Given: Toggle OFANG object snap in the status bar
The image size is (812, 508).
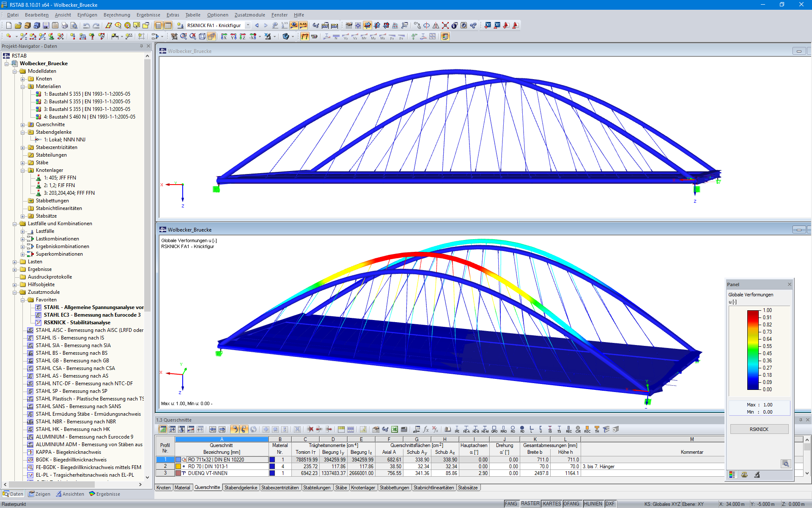Looking at the screenshot, I should click(571, 504).
